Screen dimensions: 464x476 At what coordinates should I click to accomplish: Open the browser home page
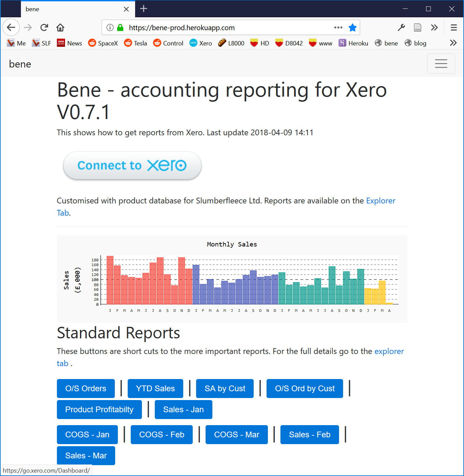(60, 27)
